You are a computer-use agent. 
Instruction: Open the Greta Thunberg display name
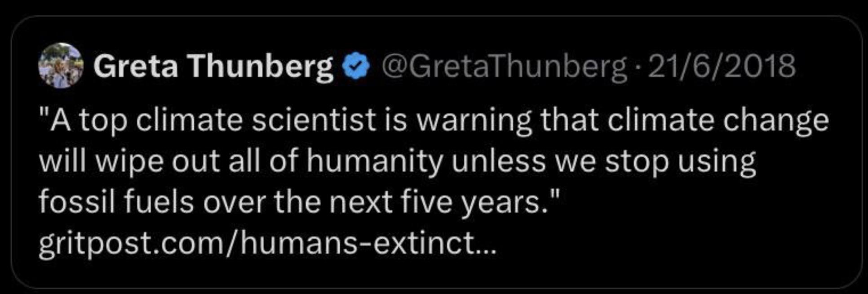click(213, 67)
